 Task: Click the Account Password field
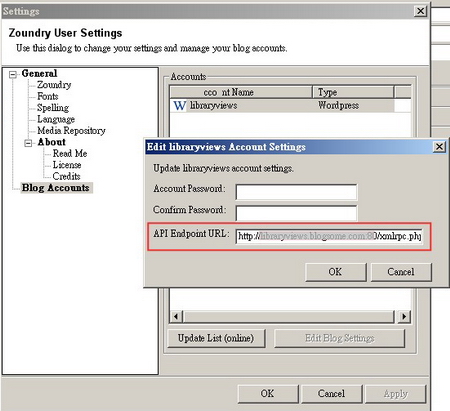tap(296, 192)
